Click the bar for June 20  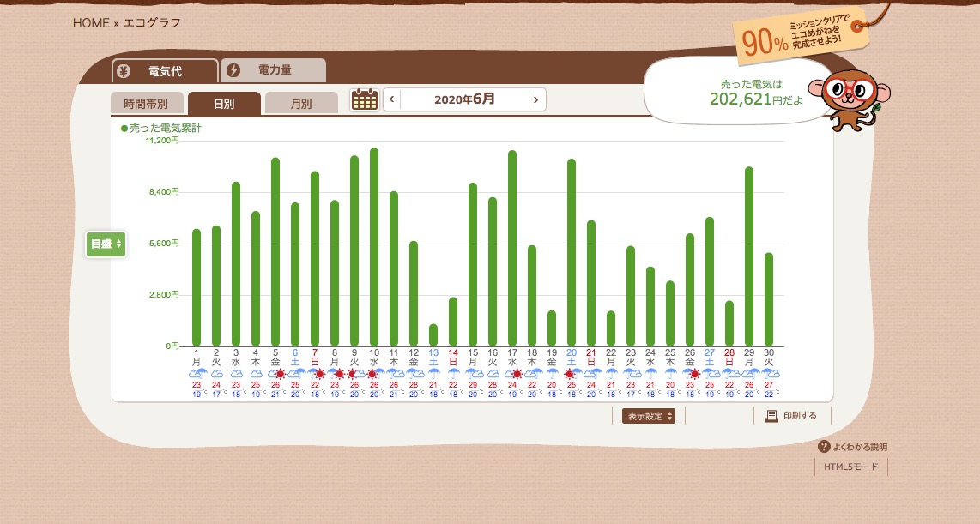572,252
